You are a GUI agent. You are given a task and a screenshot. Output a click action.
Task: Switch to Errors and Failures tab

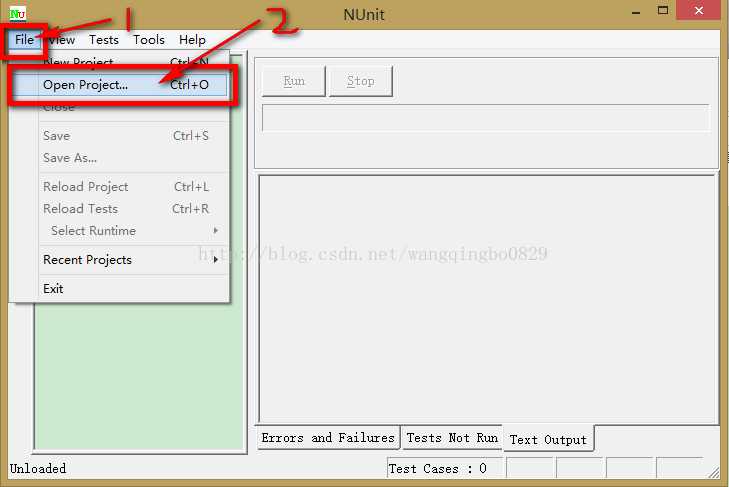(328, 438)
